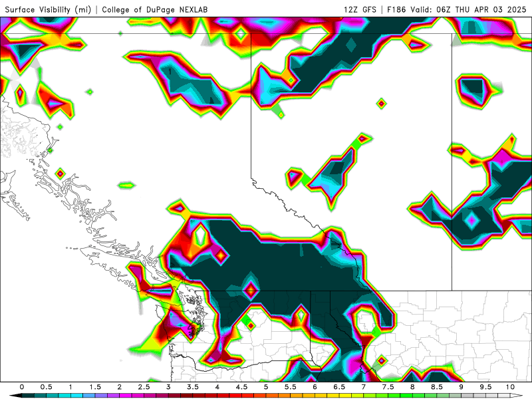Click the "4.5" label on the color scale

pos(241,387)
